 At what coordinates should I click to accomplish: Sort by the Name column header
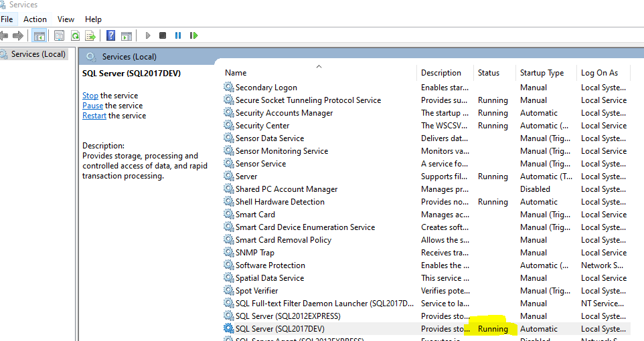coord(236,73)
